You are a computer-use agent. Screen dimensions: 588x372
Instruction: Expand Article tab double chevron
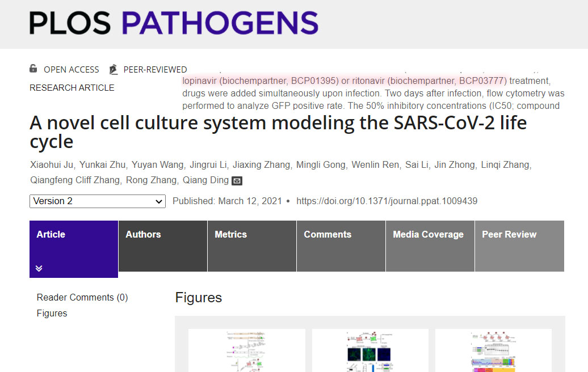[39, 268]
